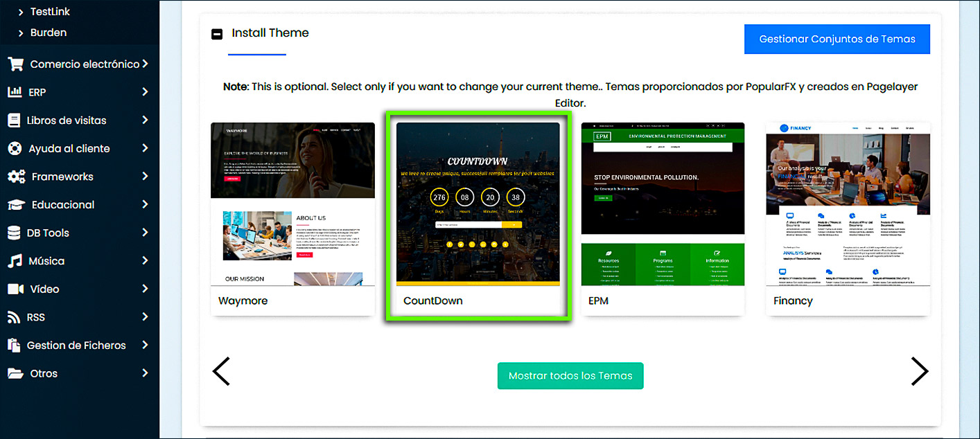Go to previous themes with left arrow

221,372
